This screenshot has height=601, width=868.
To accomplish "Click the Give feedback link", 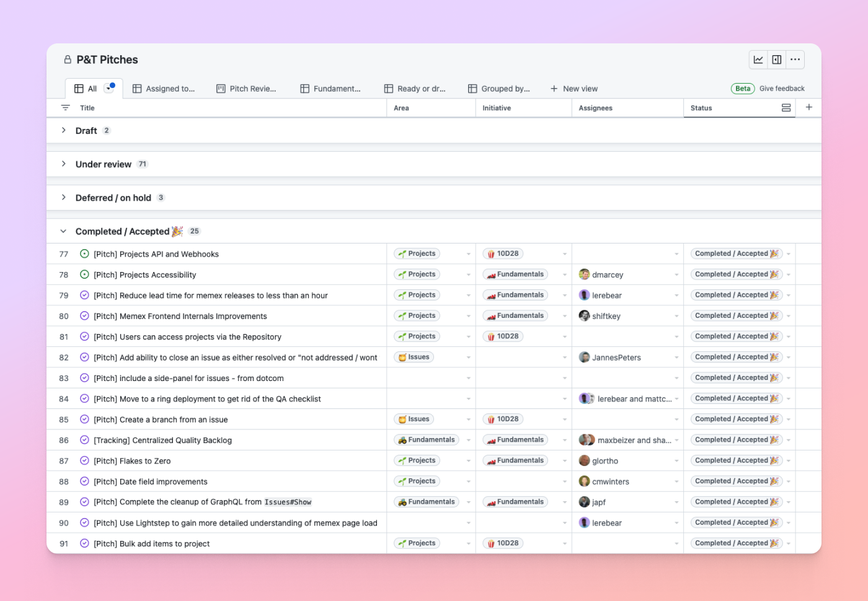I will point(781,89).
